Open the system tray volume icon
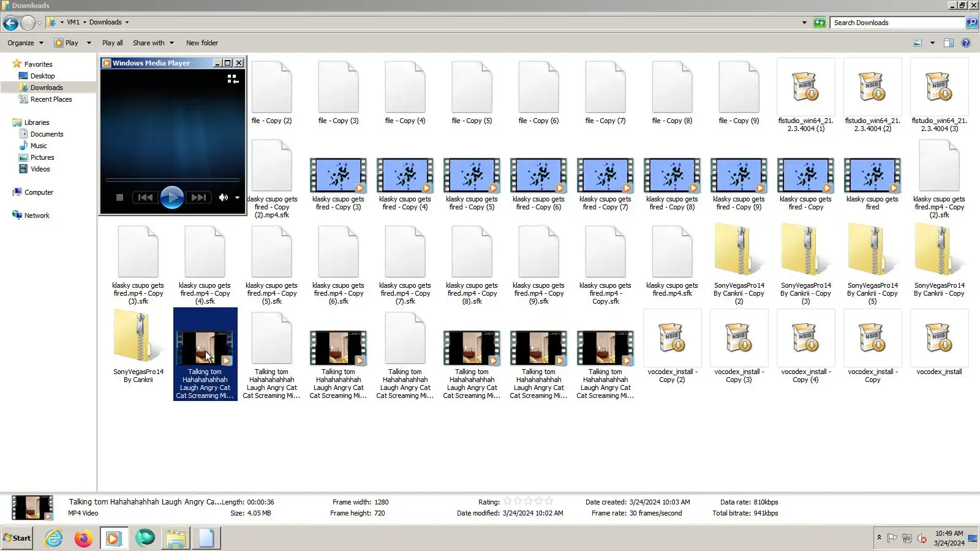980x551 pixels. pyautogui.click(x=922, y=539)
